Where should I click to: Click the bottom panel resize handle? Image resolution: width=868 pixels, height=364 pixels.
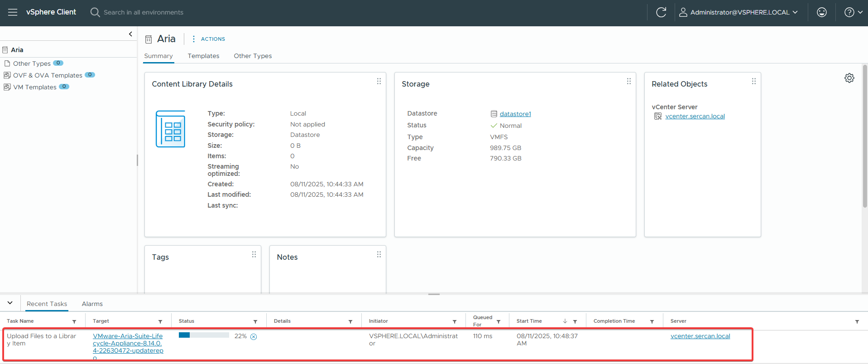tap(434, 294)
